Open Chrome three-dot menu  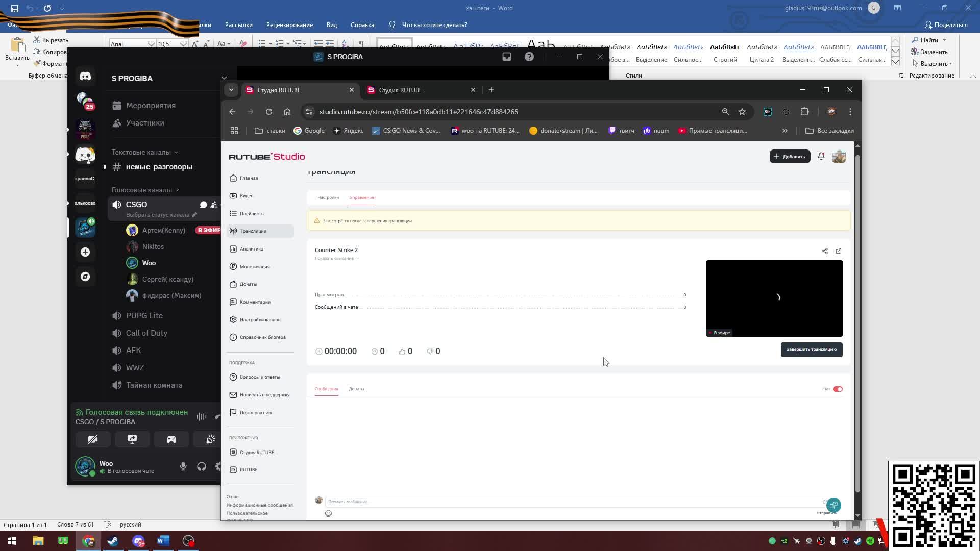coord(850,112)
